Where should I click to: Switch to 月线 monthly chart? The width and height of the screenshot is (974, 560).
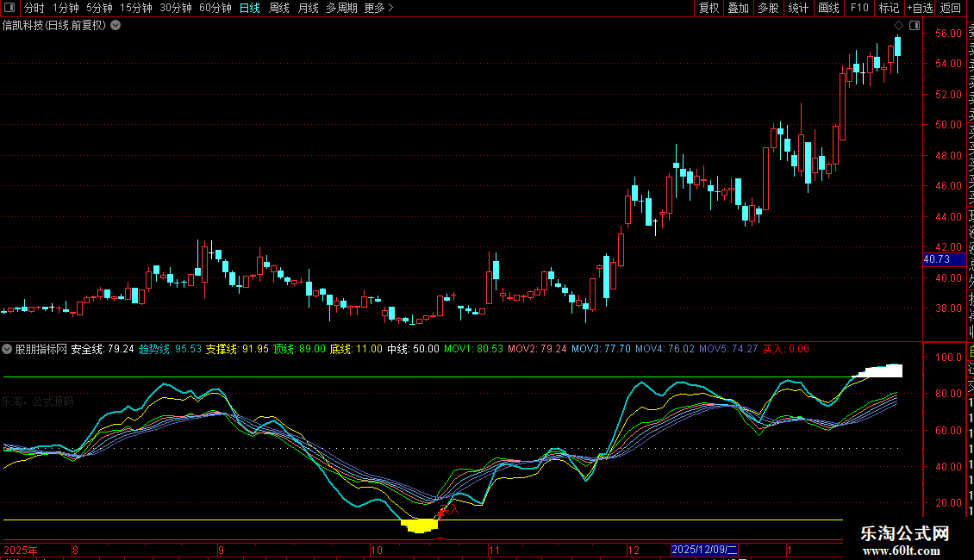coord(308,8)
